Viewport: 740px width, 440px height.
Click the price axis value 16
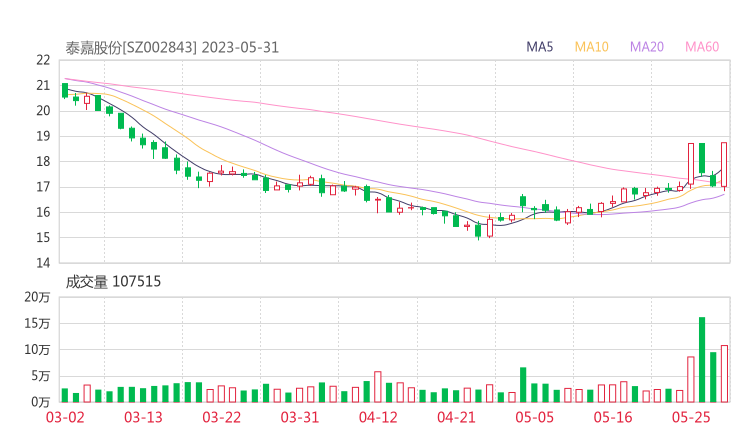(43, 212)
